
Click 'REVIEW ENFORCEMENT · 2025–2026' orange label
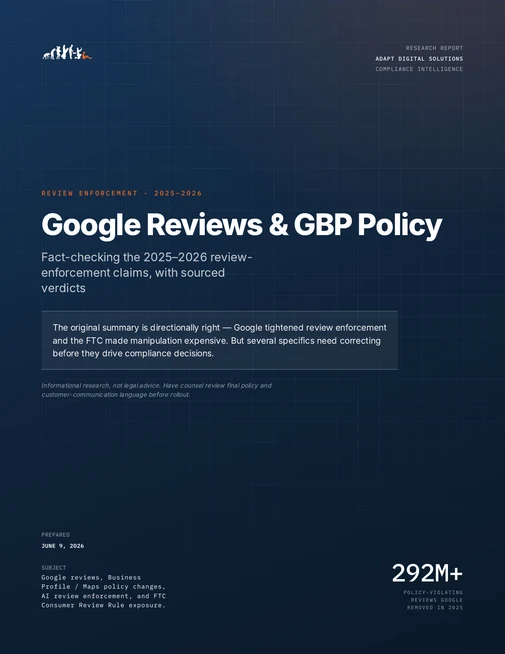pyautogui.click(x=122, y=193)
